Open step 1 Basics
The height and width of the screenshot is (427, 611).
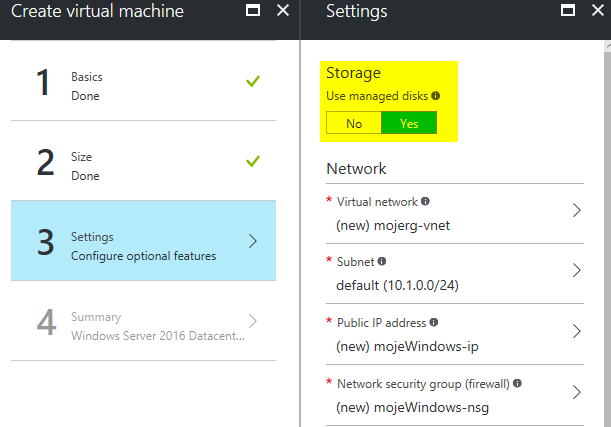143,86
